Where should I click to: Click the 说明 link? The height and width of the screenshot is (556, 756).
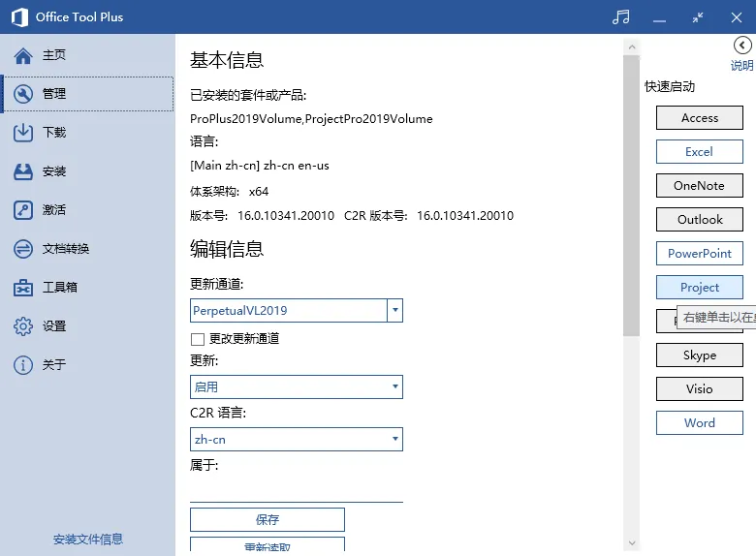742,66
